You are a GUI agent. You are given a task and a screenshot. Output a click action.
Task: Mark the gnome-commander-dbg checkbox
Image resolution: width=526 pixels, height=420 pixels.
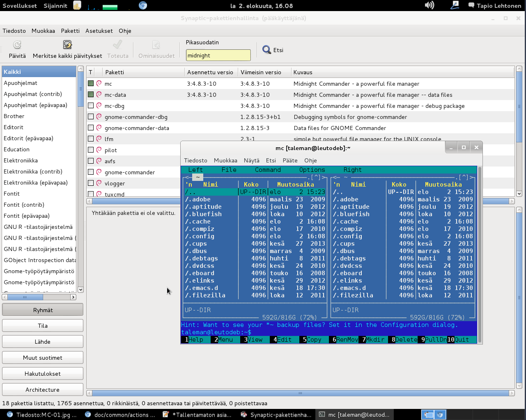[91, 116]
